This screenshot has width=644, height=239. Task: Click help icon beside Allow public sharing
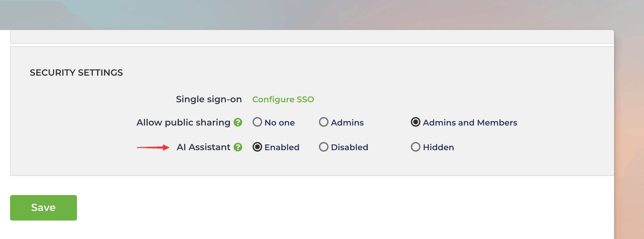(x=238, y=122)
